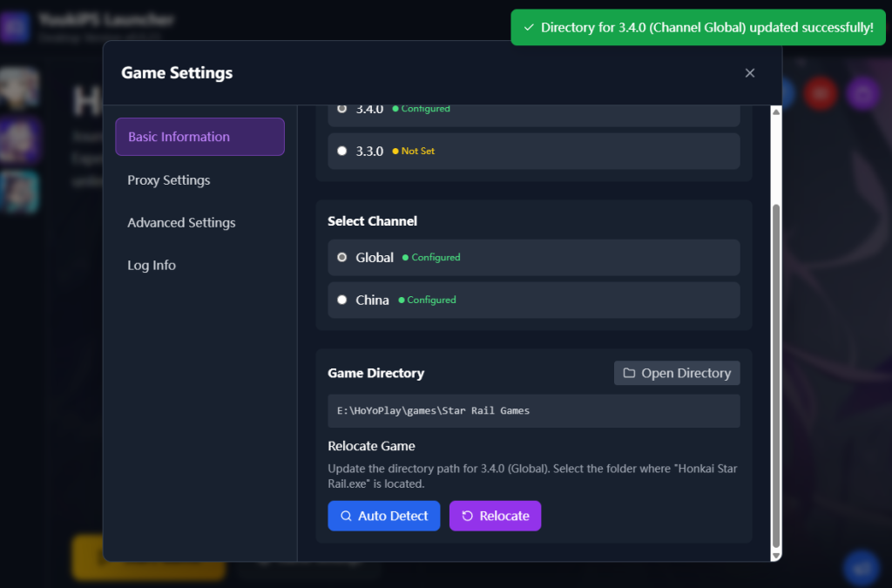Screen dimensions: 892x588
Task: Click the checkmark icon in the success notification
Action: point(529,28)
